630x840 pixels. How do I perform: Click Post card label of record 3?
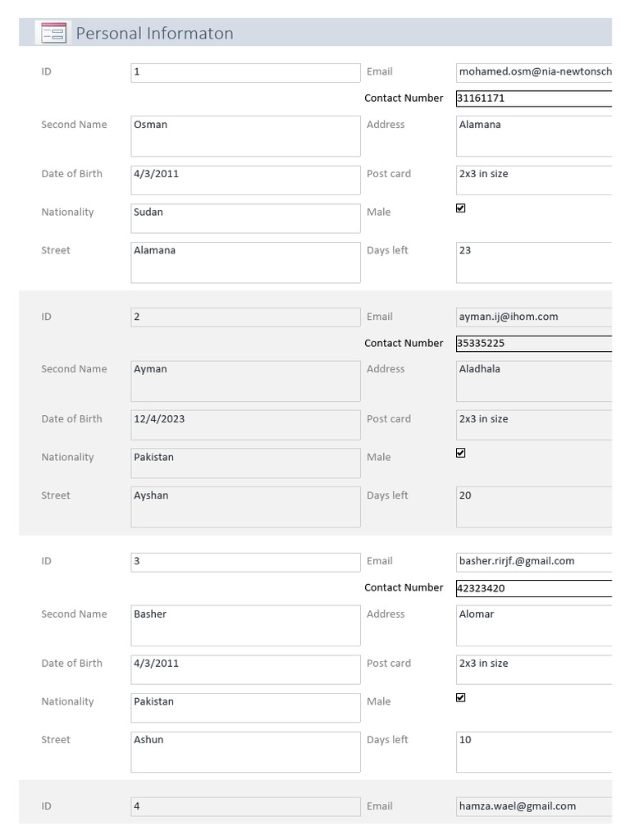click(x=389, y=663)
